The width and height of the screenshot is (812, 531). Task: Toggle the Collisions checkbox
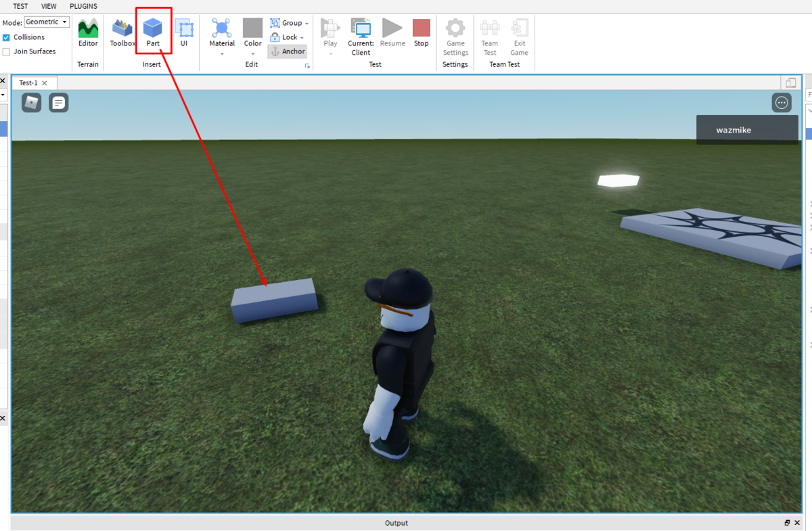coord(6,37)
